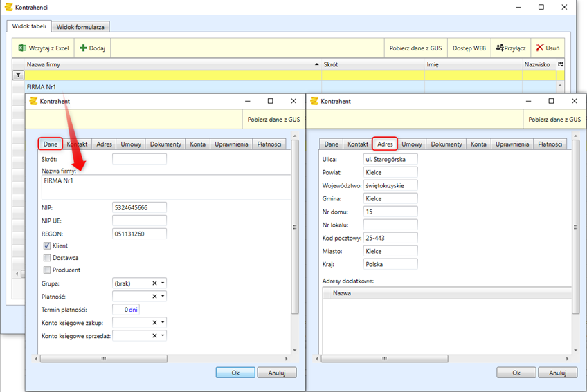Viewport: 587px width, 392px height.
Task: Clear Konto księgowe zakup with X icon
Action: [154, 322]
